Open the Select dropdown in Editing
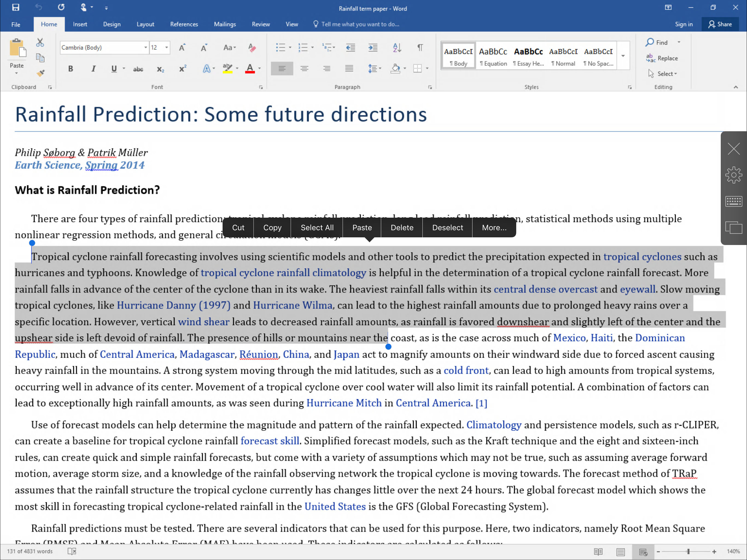Screen dimensions: 747x560 coord(663,74)
